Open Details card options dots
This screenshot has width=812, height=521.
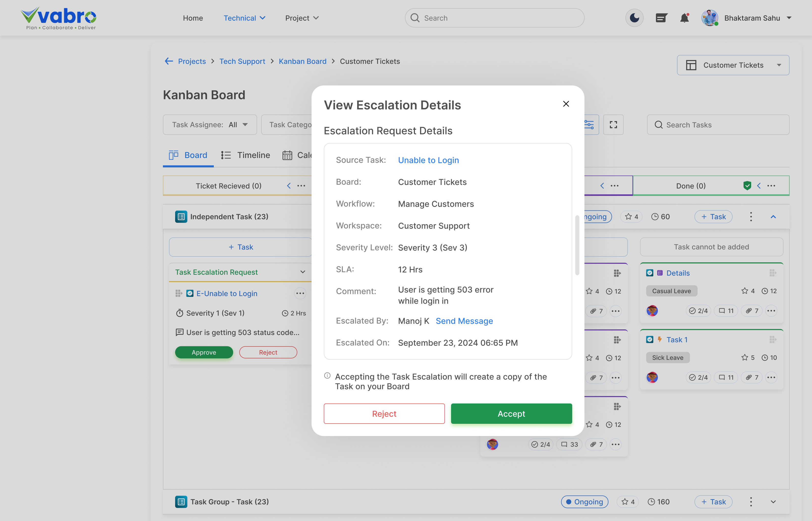coord(771,311)
